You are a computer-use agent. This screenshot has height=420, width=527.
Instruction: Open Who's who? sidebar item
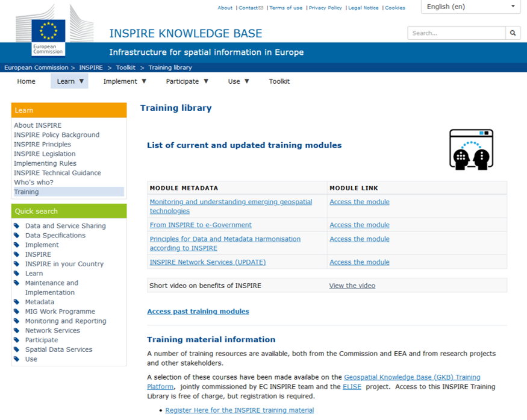(x=34, y=182)
